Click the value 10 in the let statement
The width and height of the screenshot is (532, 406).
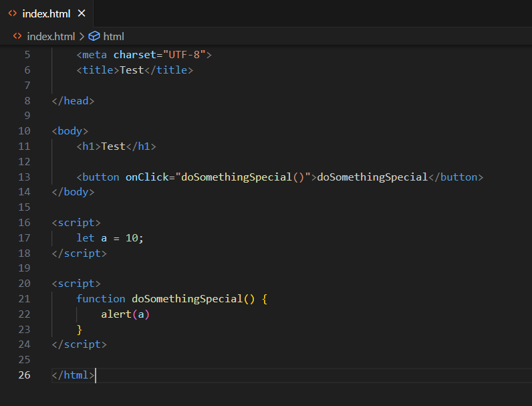132,238
